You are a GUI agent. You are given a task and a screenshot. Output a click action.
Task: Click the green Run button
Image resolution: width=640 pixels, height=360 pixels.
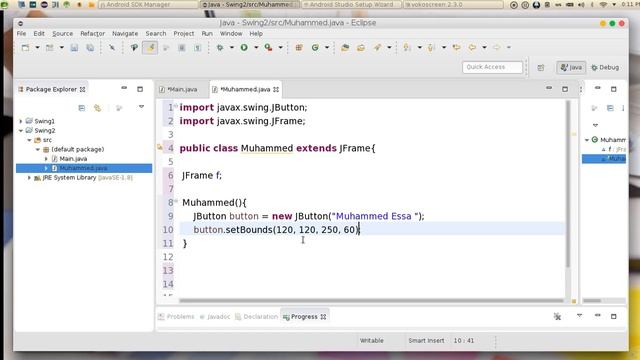tap(244, 48)
